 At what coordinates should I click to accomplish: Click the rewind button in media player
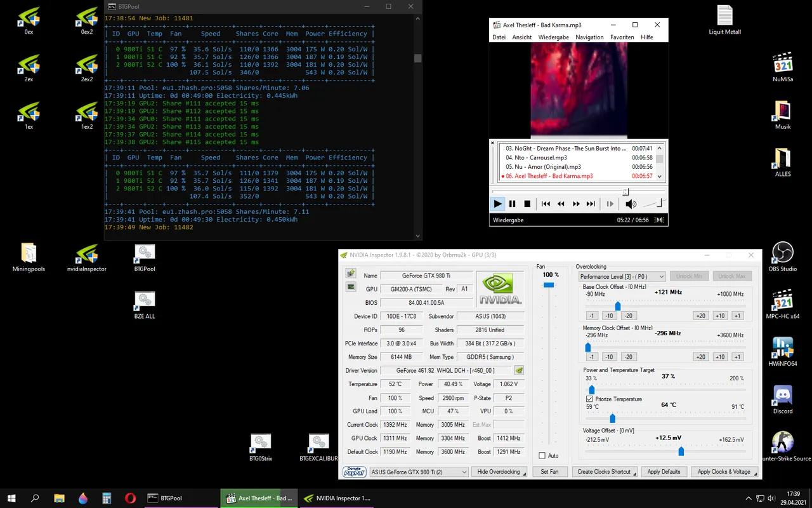click(x=561, y=204)
